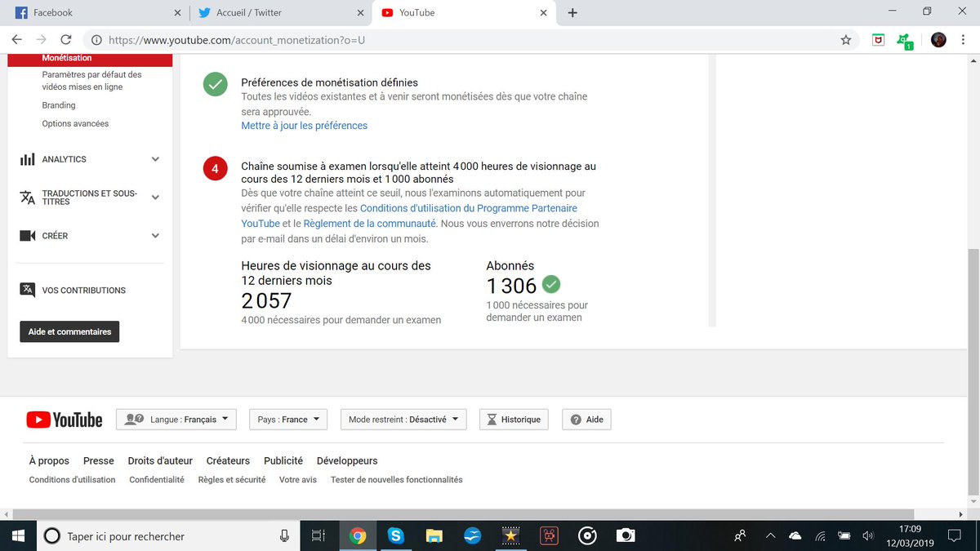980x551 pixels.
Task: Open Skype from the taskbar
Action: pyautogui.click(x=396, y=535)
